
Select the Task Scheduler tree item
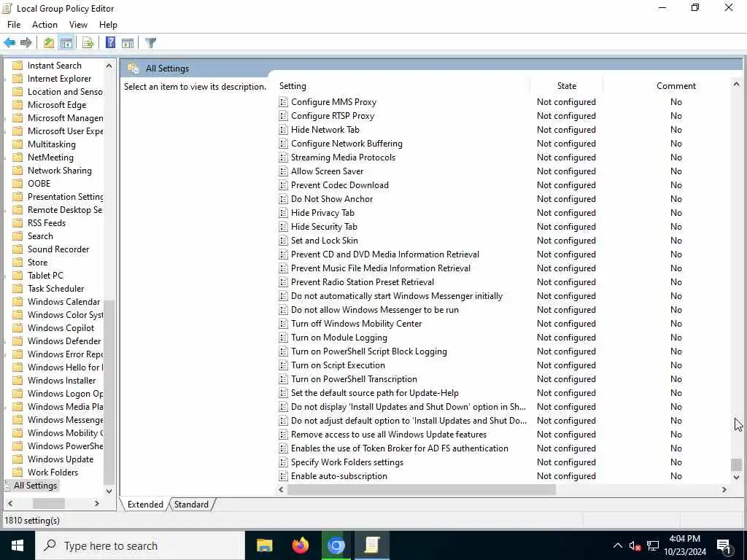click(55, 289)
